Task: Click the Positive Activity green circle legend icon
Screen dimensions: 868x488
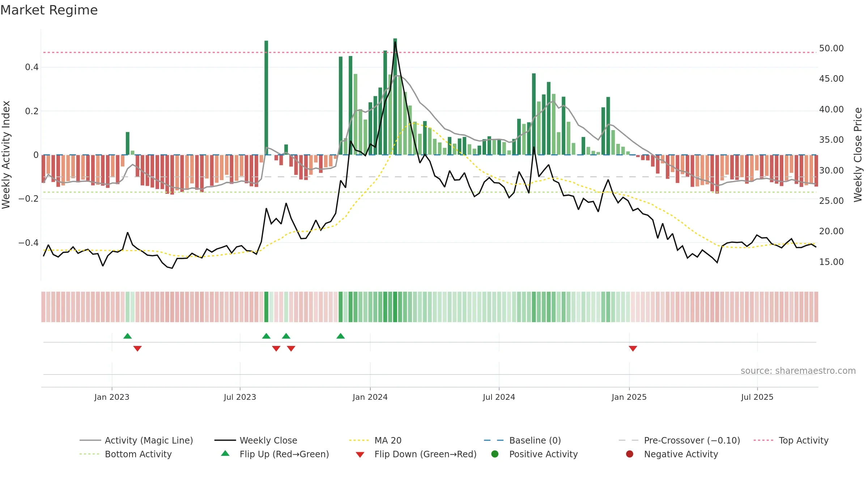Action: [495, 454]
